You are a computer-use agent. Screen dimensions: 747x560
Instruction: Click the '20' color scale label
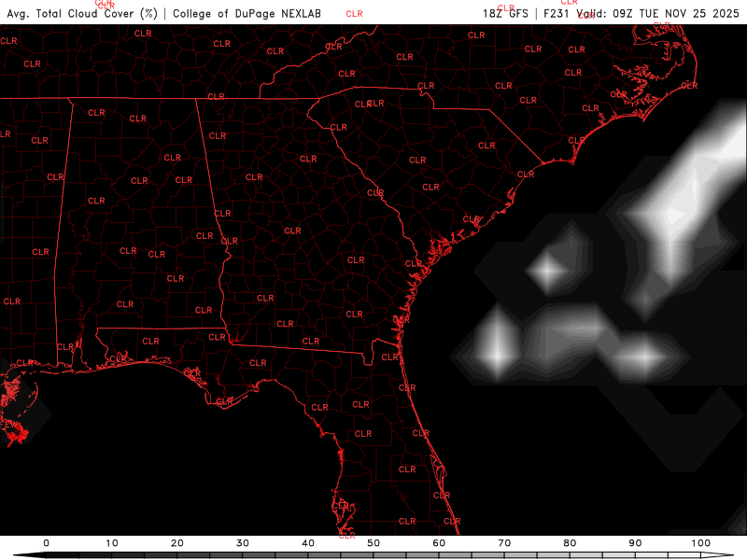coord(177,543)
